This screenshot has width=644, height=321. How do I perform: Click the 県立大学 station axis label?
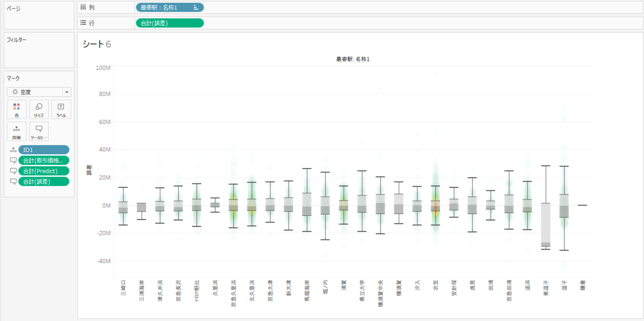coord(362,290)
